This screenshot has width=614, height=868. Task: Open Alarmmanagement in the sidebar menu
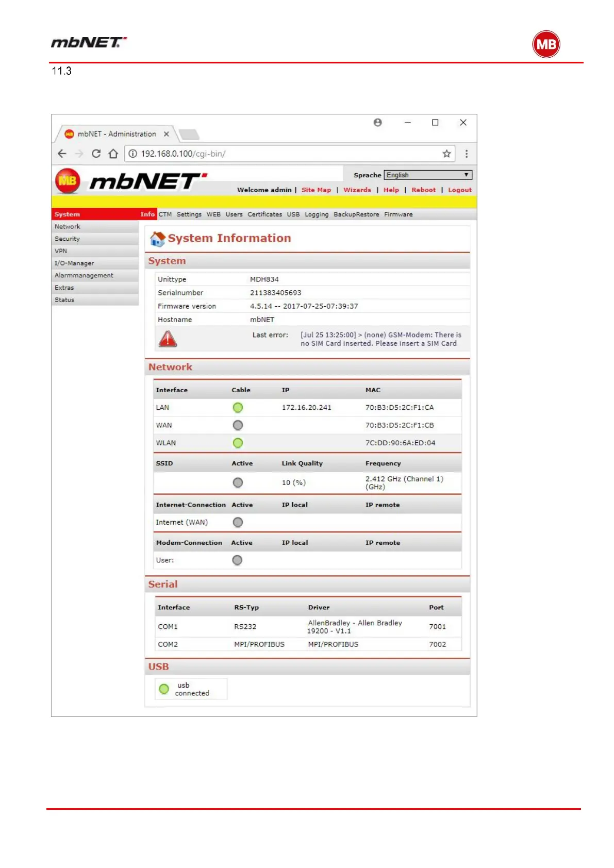[x=95, y=276]
